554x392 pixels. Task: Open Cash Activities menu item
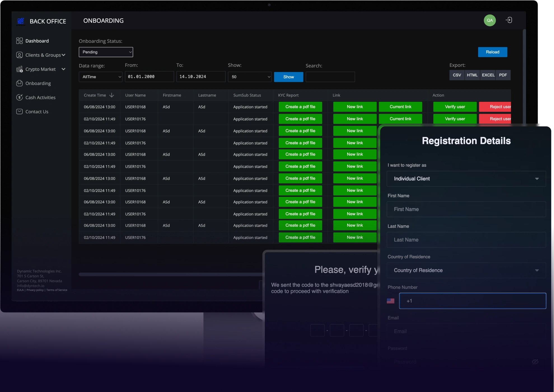(40, 98)
